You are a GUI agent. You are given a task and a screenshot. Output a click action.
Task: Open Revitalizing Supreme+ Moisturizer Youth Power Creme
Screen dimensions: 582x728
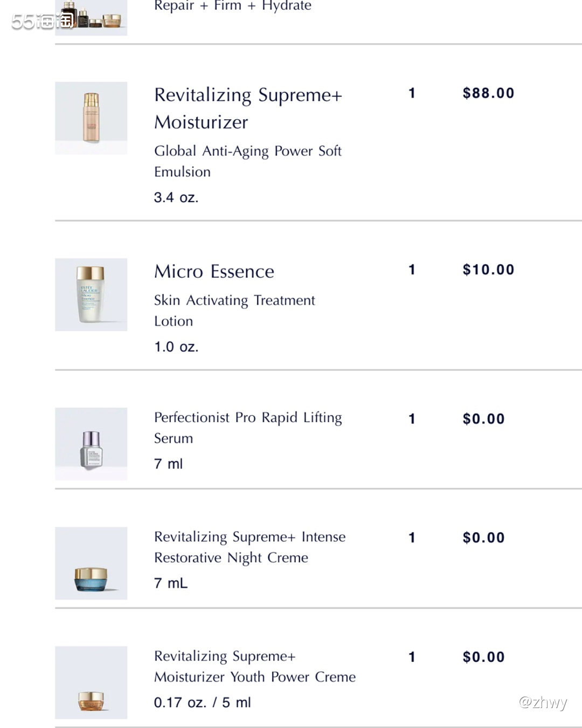pos(255,667)
